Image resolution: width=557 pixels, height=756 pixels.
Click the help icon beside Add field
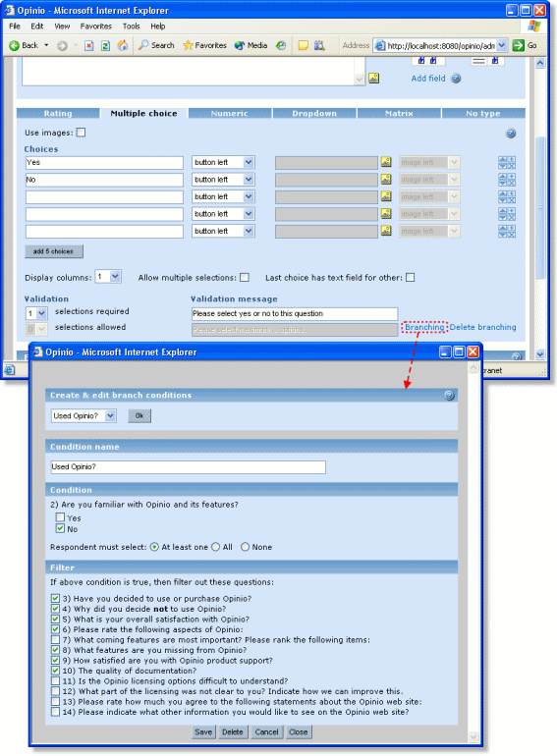click(456, 79)
